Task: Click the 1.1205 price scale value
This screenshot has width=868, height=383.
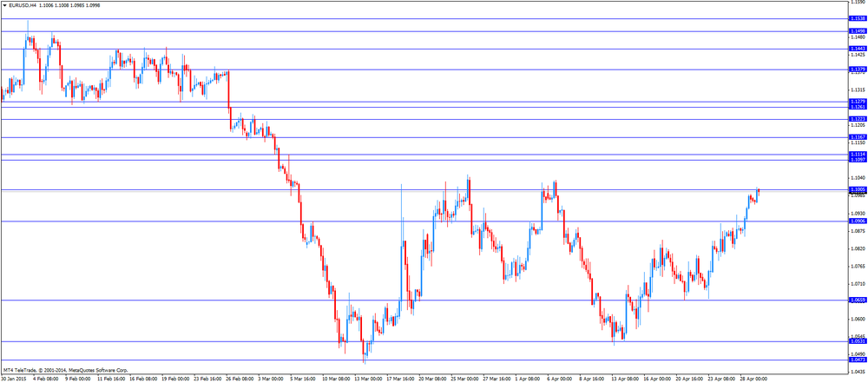Action: coord(858,125)
